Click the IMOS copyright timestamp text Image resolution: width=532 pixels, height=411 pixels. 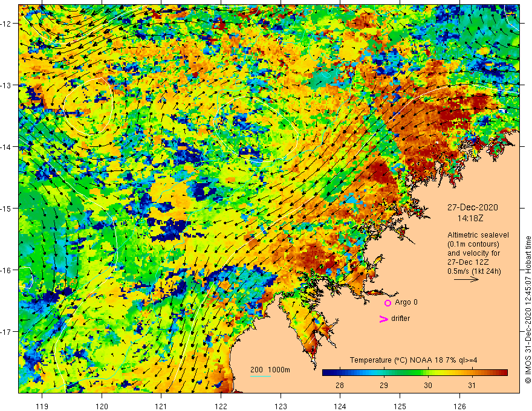coord(528,310)
